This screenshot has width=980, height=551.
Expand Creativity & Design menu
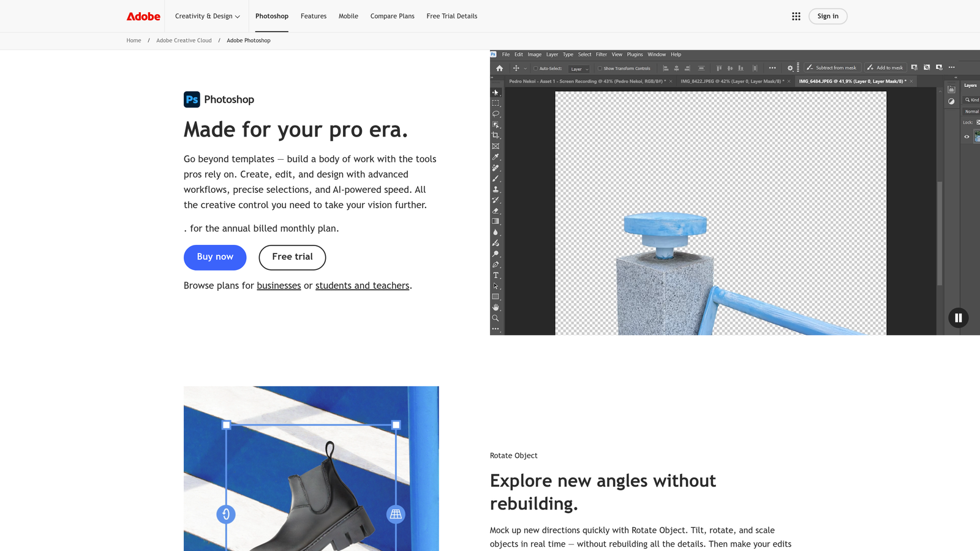point(207,17)
